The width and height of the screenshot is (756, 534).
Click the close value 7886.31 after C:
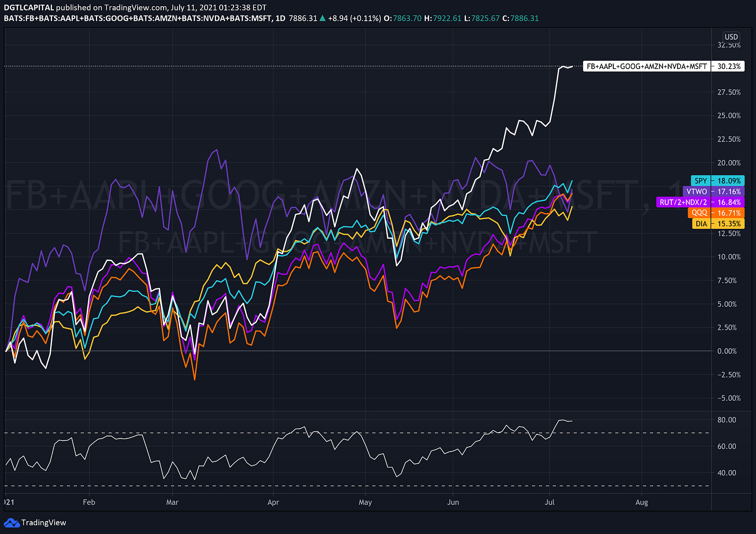(x=524, y=18)
